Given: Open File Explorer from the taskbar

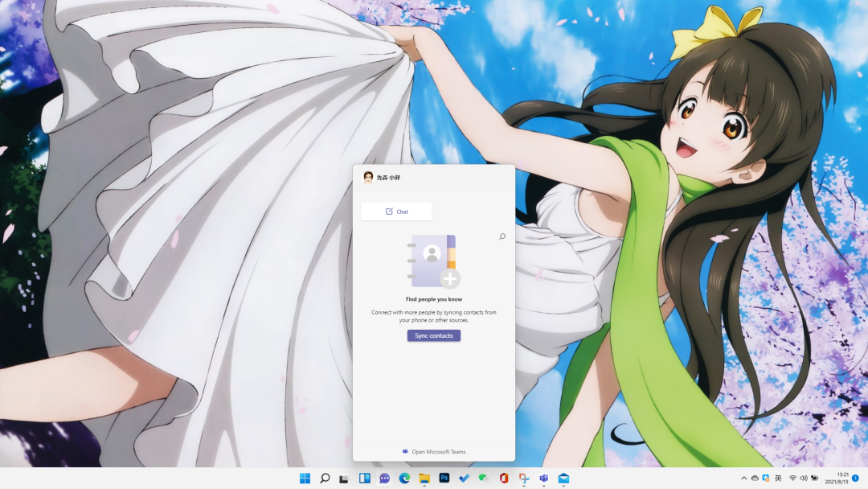Looking at the screenshot, I should click(424, 479).
